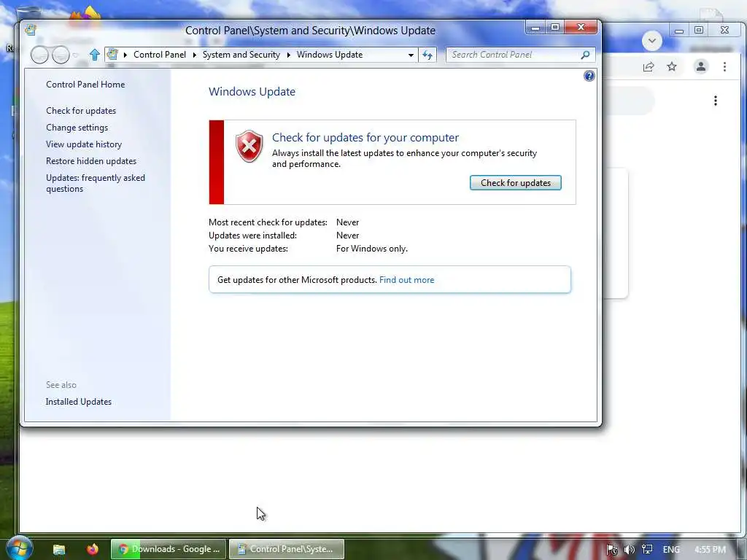Minimize the Windows Update window
This screenshot has height=560, width=747.
(x=535, y=28)
